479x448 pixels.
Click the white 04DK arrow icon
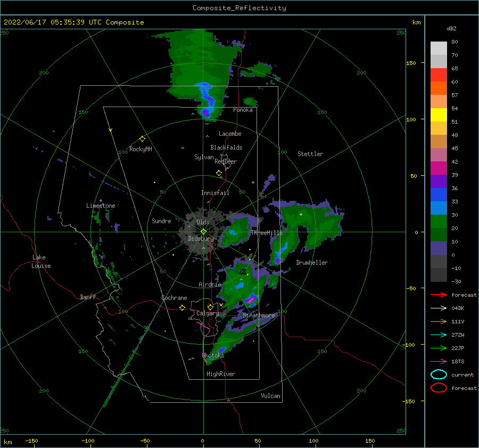pyautogui.click(x=439, y=308)
